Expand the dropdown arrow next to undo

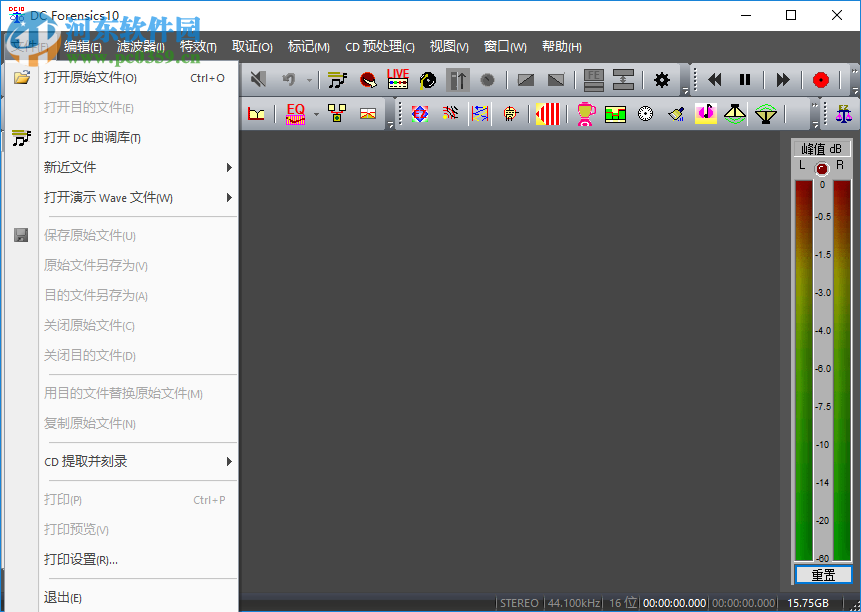point(309,81)
